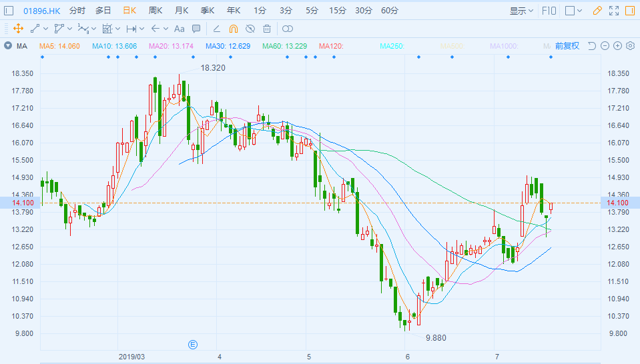Switch to 多日 chart tab

pos(103,11)
